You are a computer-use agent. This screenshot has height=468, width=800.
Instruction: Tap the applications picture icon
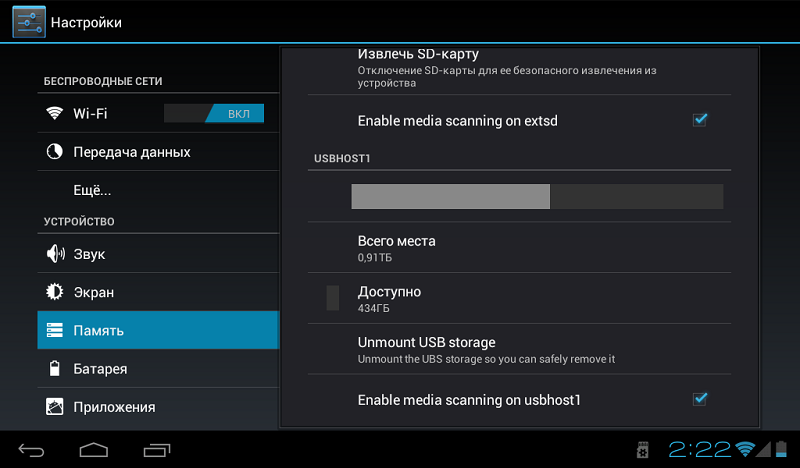[x=55, y=407]
